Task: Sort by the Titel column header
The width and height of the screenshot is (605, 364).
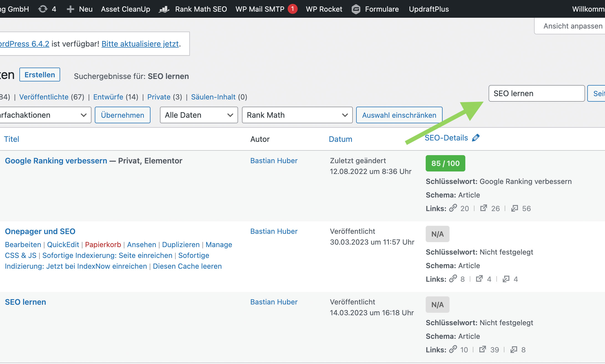Action: pyautogui.click(x=12, y=139)
